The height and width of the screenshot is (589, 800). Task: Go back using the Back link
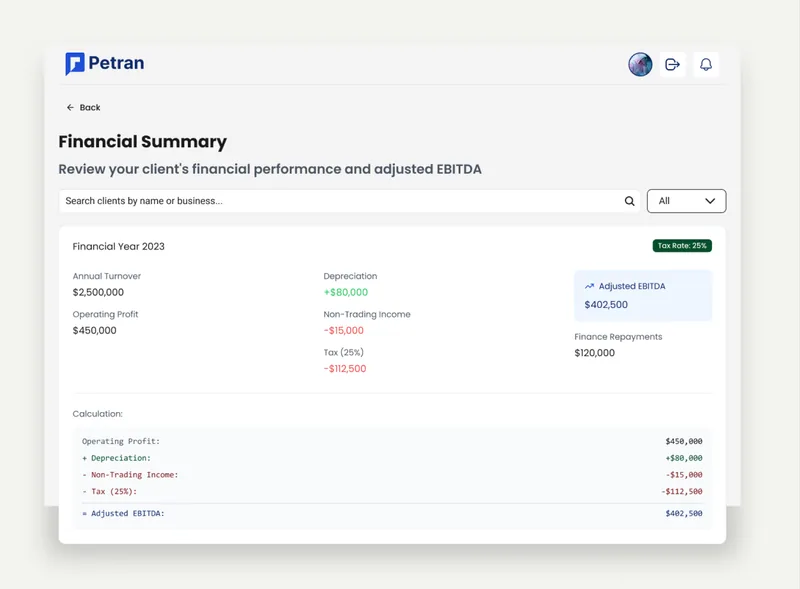(83, 107)
